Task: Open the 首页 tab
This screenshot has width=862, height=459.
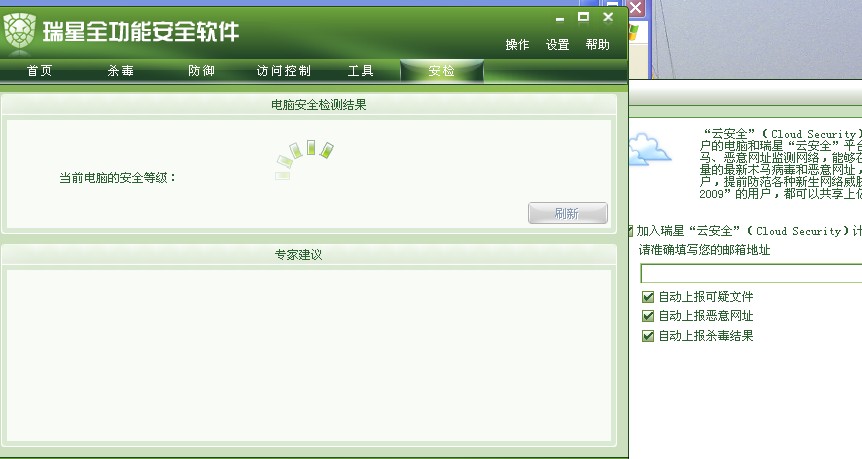Action: pyautogui.click(x=40, y=71)
